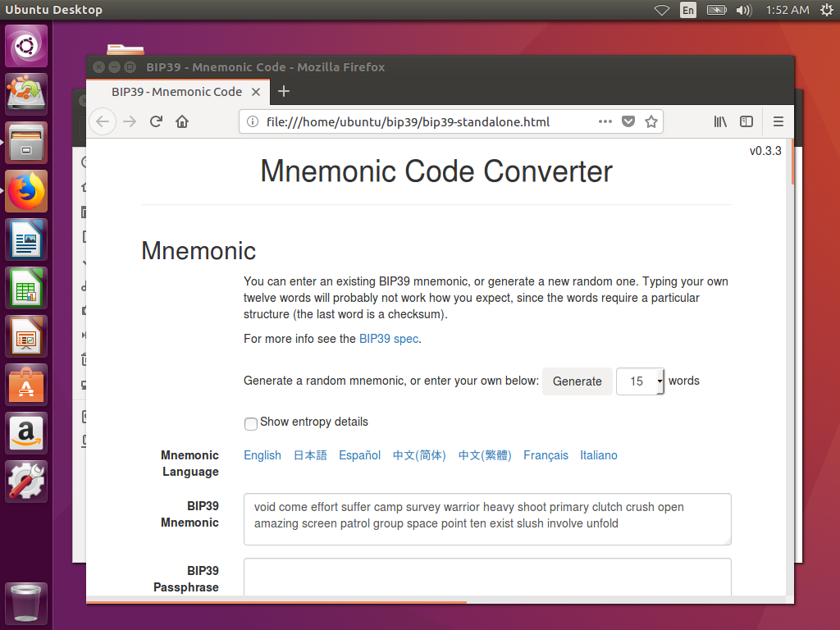This screenshot has height=630, width=840.
Task: Go to Firefox home page
Action: 182,121
